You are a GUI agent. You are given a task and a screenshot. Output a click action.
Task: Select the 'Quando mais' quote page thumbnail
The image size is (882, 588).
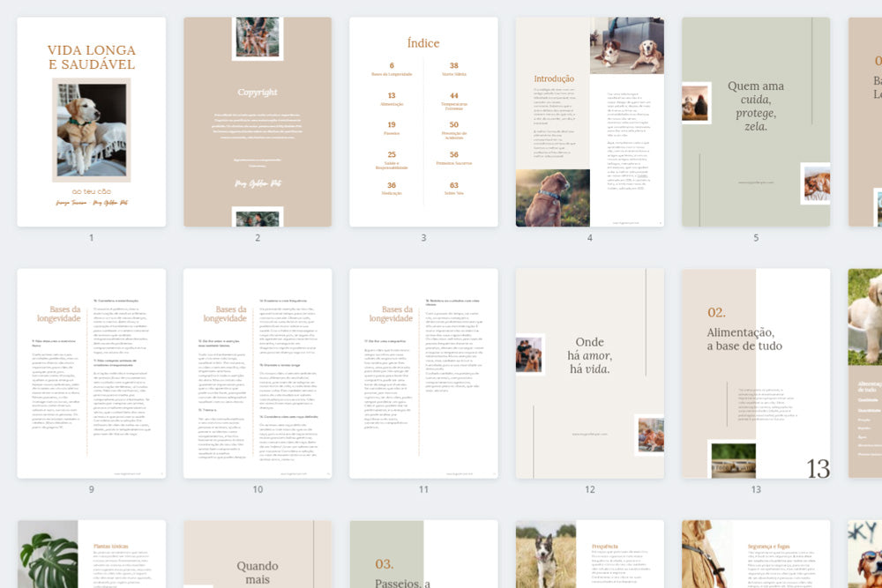pyautogui.click(x=257, y=555)
